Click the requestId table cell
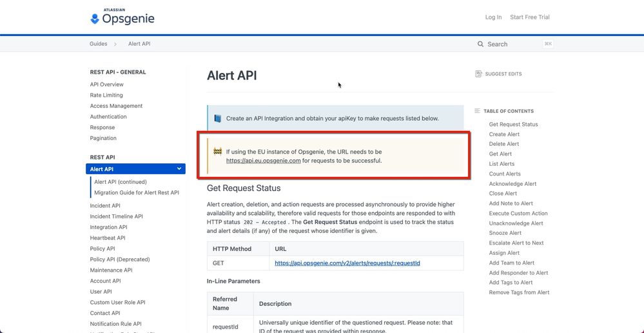This screenshot has width=644, height=333. tap(230, 327)
